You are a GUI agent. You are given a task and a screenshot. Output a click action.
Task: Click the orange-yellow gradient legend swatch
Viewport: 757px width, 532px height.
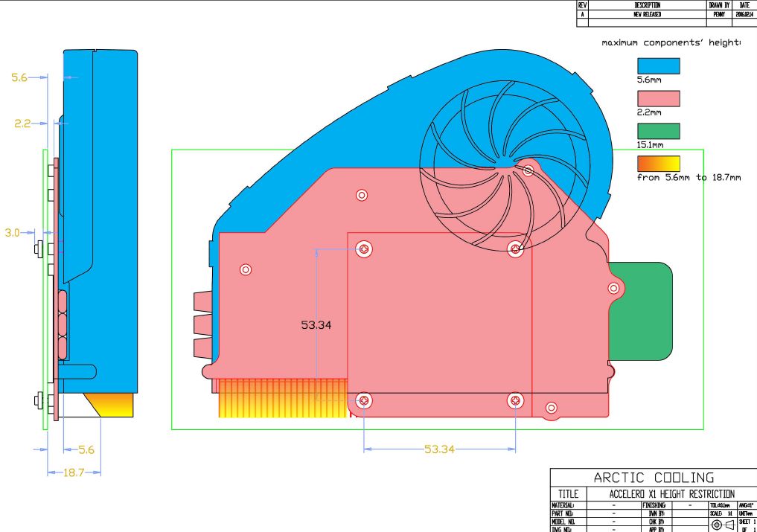659,164
